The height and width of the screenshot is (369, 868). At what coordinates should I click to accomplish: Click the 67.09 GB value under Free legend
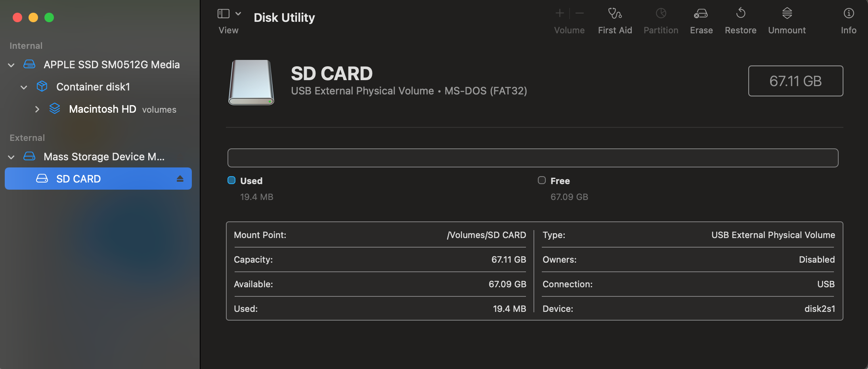point(569,197)
